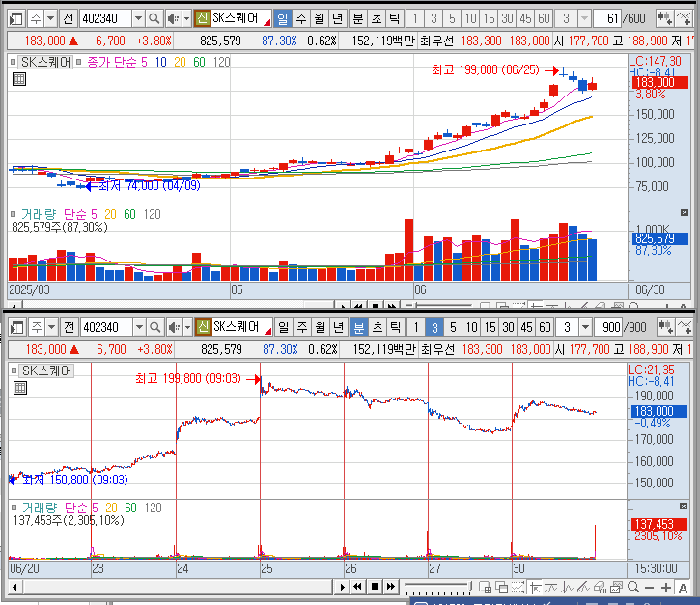Toggle the 초 period button in the bottom chart
This screenshot has height=605, width=700.
pyautogui.click(x=378, y=327)
